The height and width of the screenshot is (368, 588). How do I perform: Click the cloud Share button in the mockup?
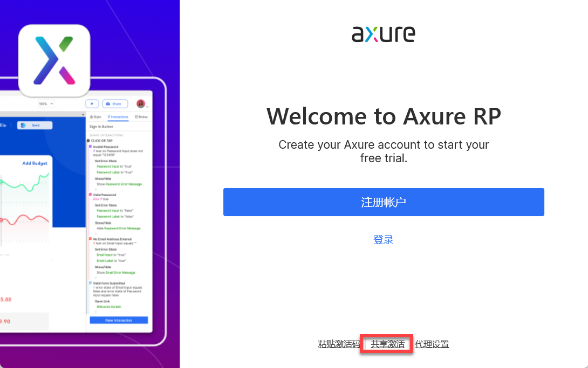(115, 103)
